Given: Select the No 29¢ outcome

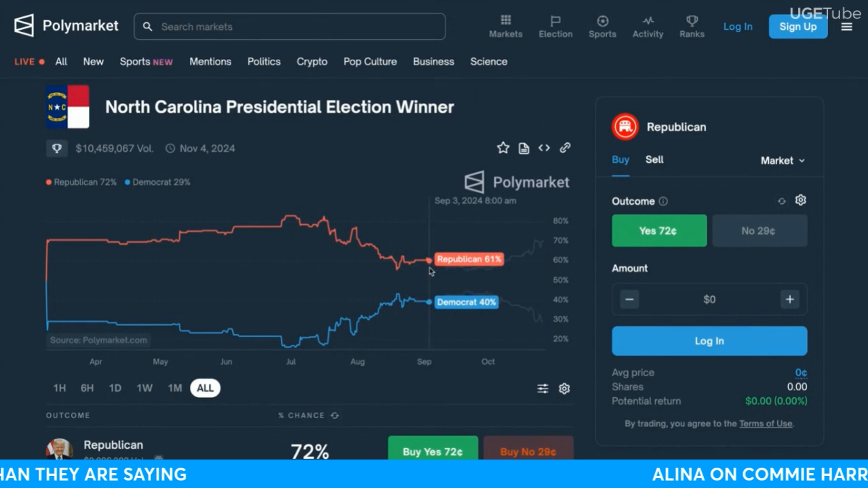Looking at the screenshot, I should tap(759, 231).
